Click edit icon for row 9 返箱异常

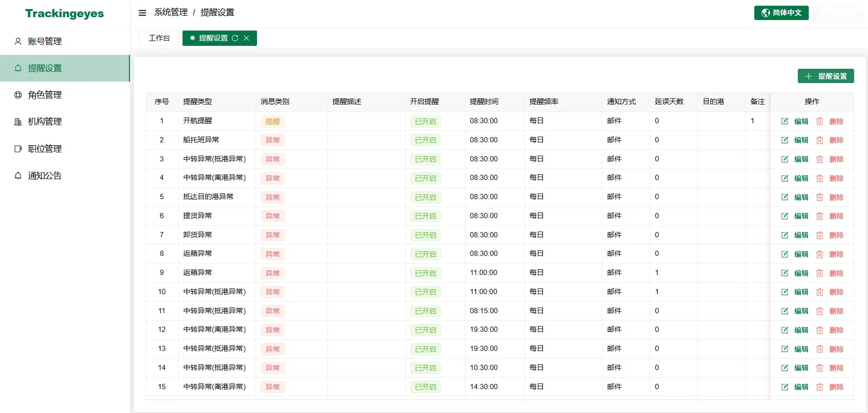click(785, 273)
